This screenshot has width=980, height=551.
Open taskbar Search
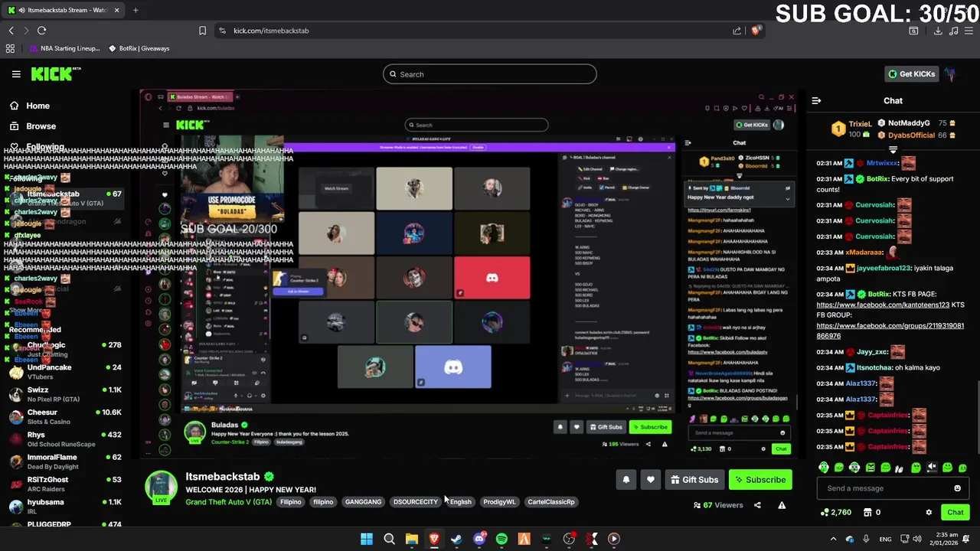click(389, 539)
